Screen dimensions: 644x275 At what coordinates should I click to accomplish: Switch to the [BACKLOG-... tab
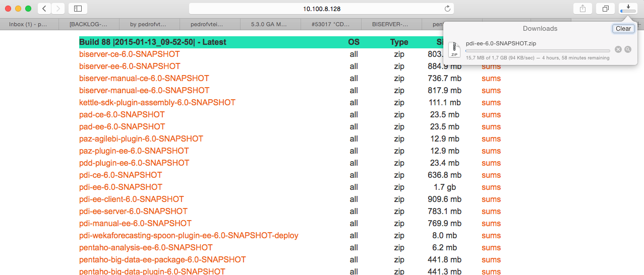[89, 24]
